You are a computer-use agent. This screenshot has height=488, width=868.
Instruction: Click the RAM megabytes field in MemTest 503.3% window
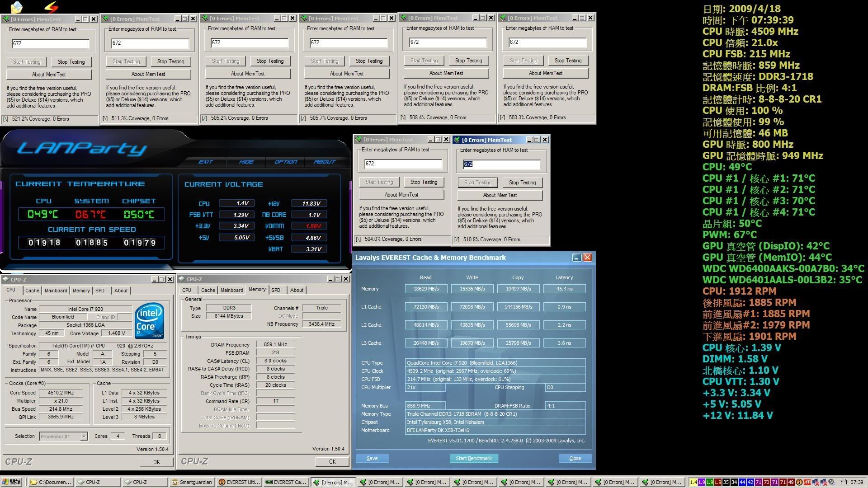pos(547,42)
